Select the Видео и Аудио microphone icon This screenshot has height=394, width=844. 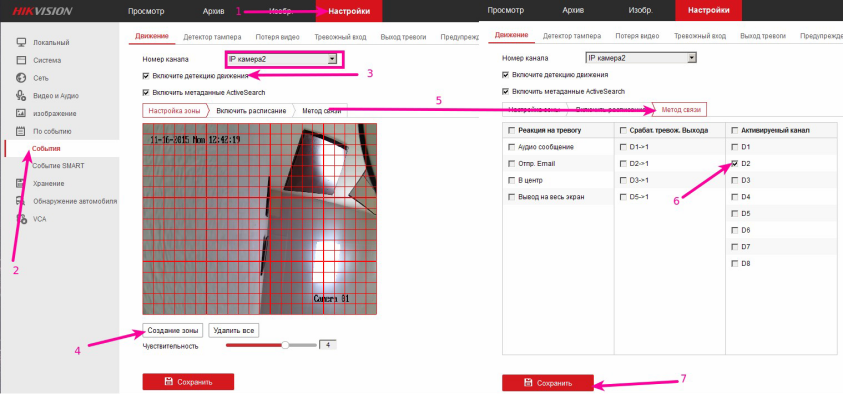tap(22, 96)
